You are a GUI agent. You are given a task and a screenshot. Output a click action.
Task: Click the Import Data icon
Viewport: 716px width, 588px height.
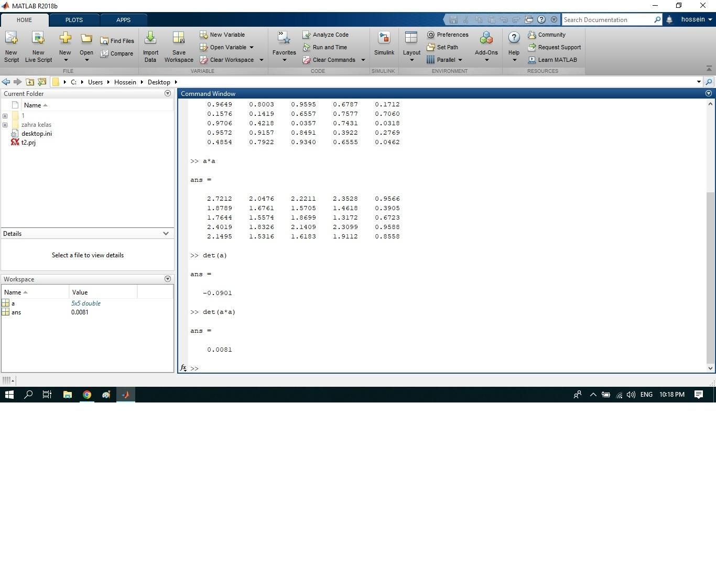(x=150, y=46)
